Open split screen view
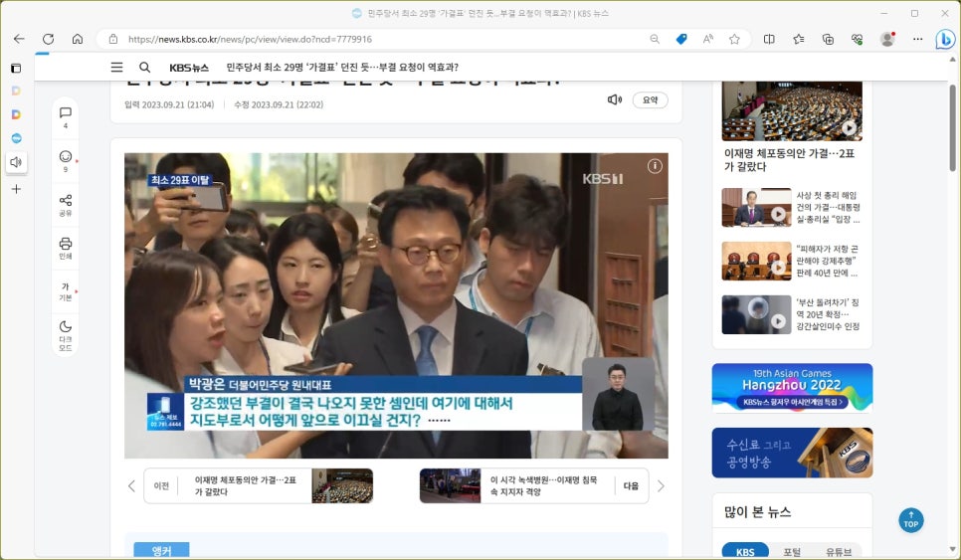961x560 pixels. (769, 39)
